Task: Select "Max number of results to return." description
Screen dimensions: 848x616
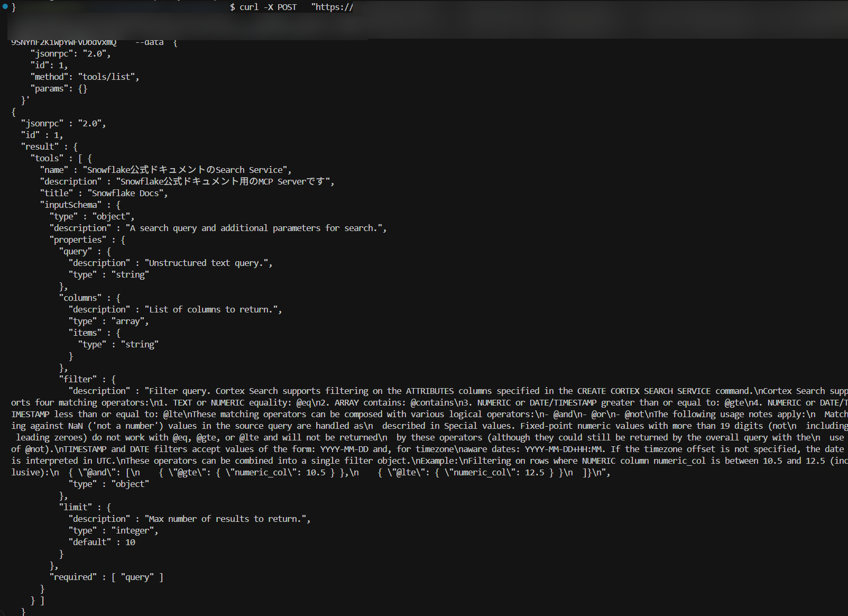Action: 225,519
